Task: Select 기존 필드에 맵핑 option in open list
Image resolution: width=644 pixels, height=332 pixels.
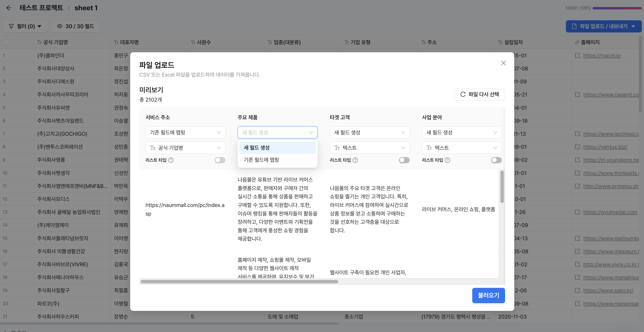Action: tap(277, 160)
